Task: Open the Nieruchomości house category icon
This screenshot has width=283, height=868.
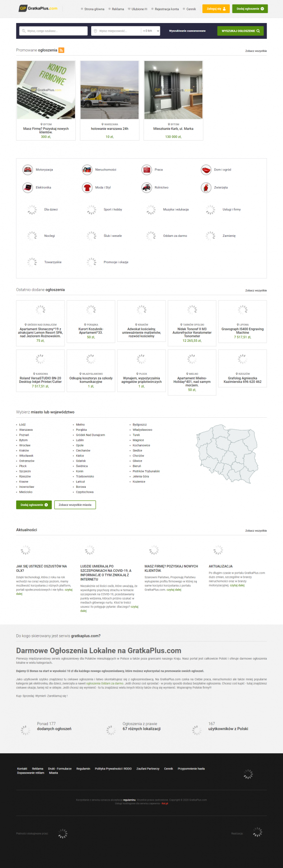Action: (87, 170)
